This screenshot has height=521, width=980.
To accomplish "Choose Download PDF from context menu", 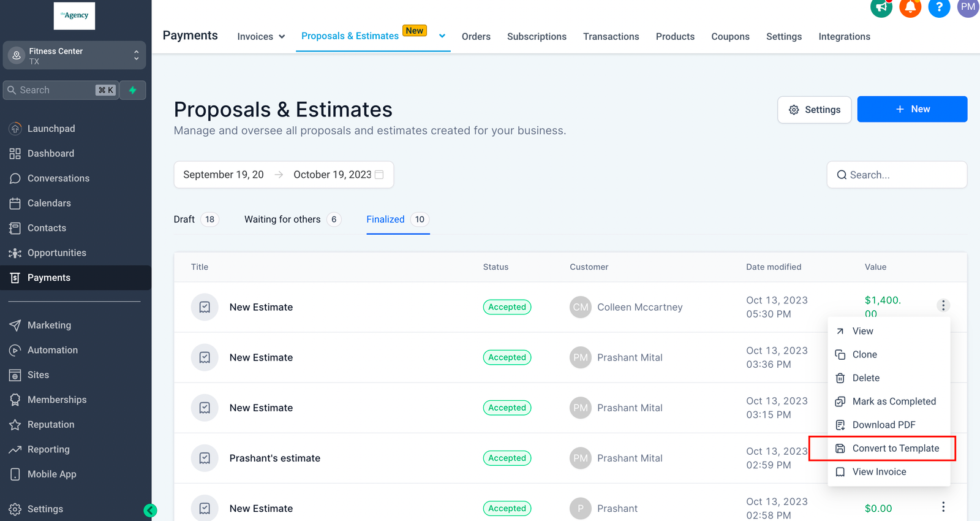I will tap(883, 425).
